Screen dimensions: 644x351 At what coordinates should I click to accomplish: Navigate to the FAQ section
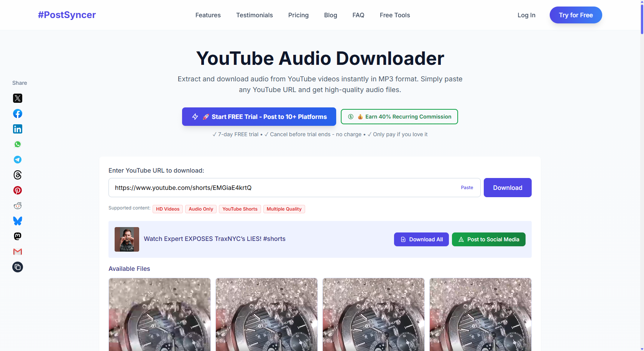coord(358,15)
